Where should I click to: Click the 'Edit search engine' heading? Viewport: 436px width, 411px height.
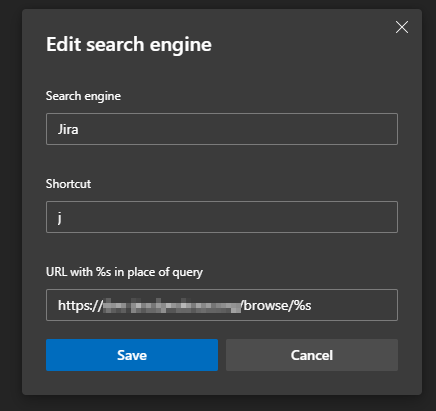click(129, 45)
